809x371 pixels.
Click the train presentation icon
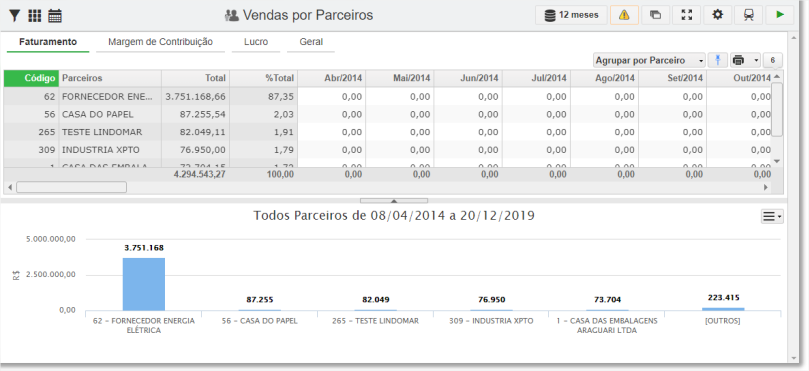coord(749,15)
